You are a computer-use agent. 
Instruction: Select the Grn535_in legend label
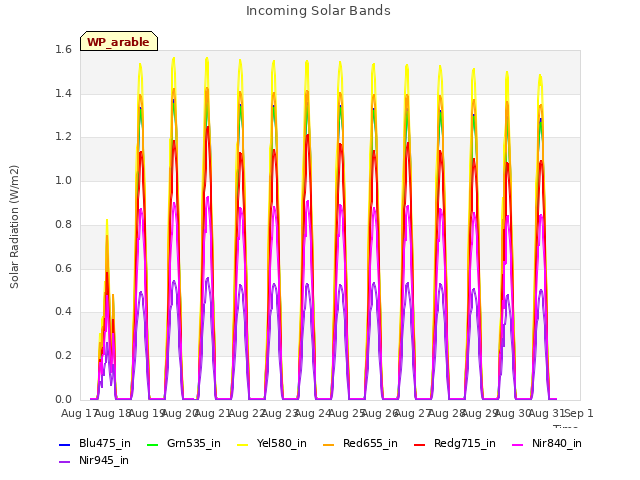[194, 444]
